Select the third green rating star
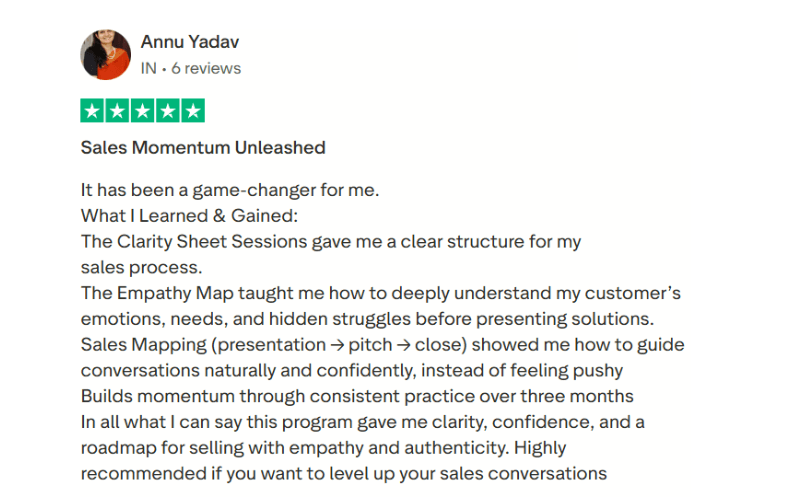 point(143,111)
